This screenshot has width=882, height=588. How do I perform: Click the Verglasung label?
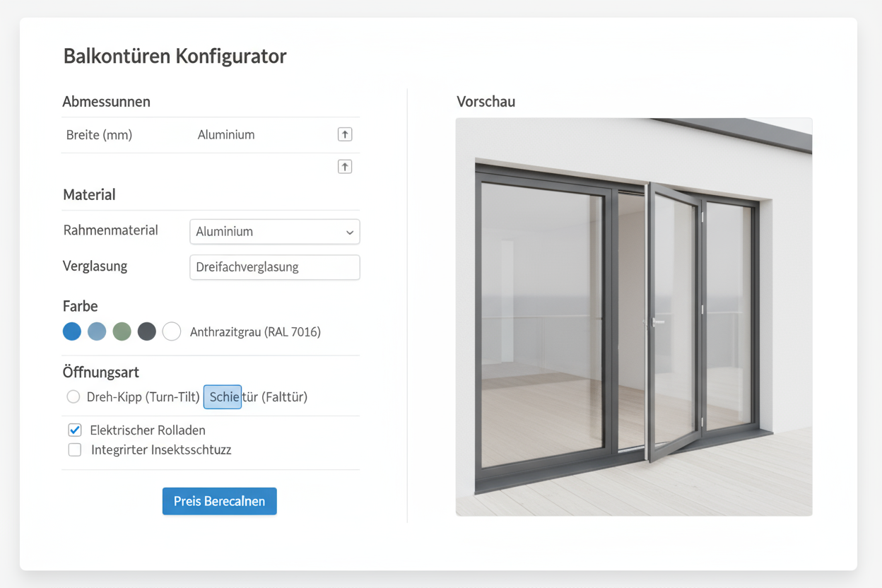(x=95, y=266)
